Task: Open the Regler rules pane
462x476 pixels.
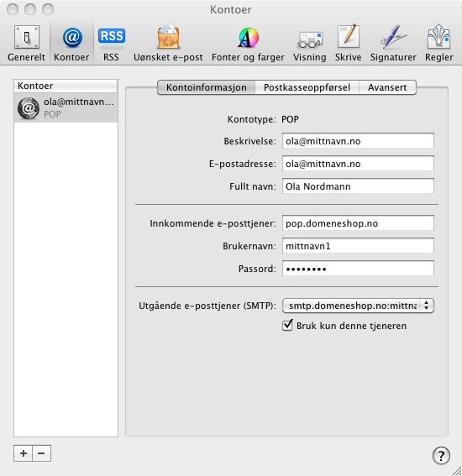Action: [439, 43]
